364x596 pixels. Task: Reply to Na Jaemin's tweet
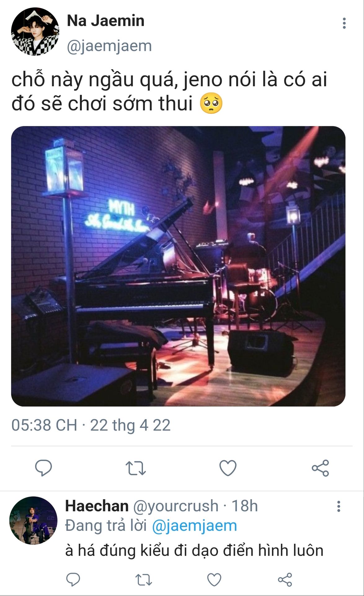(43, 468)
